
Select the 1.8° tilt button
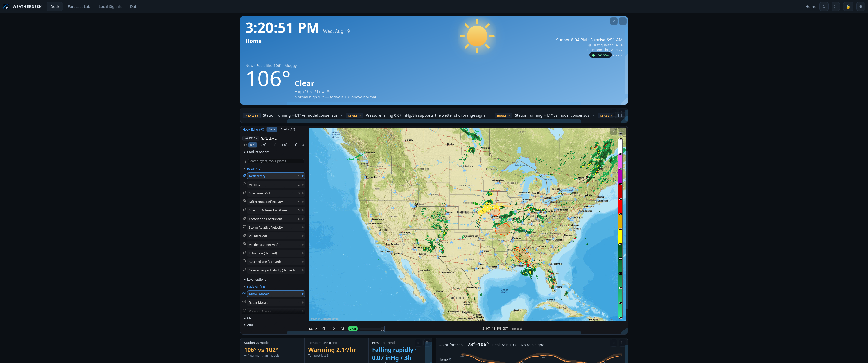[284, 145]
